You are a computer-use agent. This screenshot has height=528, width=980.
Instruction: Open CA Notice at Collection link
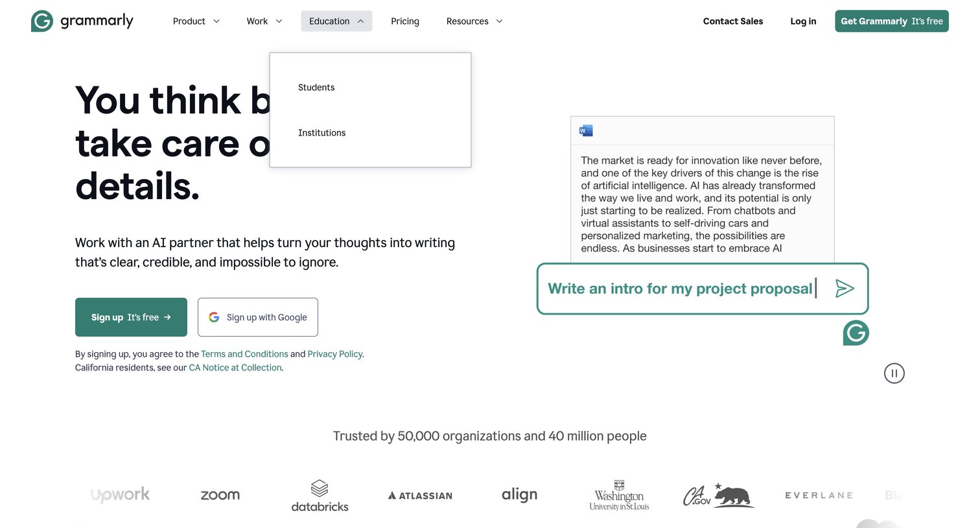pos(235,368)
